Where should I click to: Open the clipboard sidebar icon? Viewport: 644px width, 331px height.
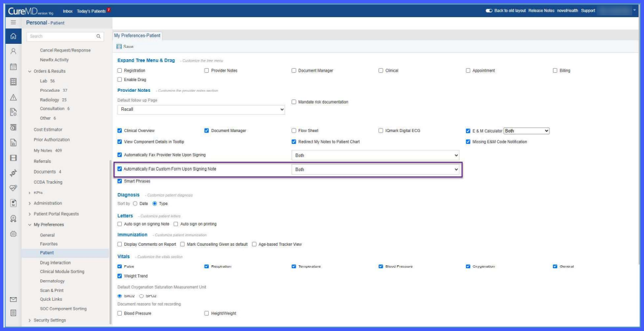[x=13, y=203]
